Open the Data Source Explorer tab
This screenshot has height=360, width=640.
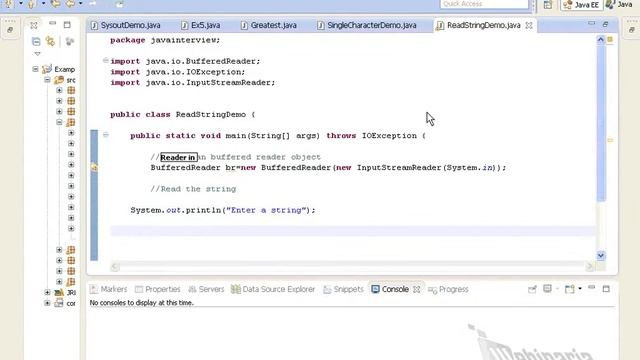(x=273, y=289)
